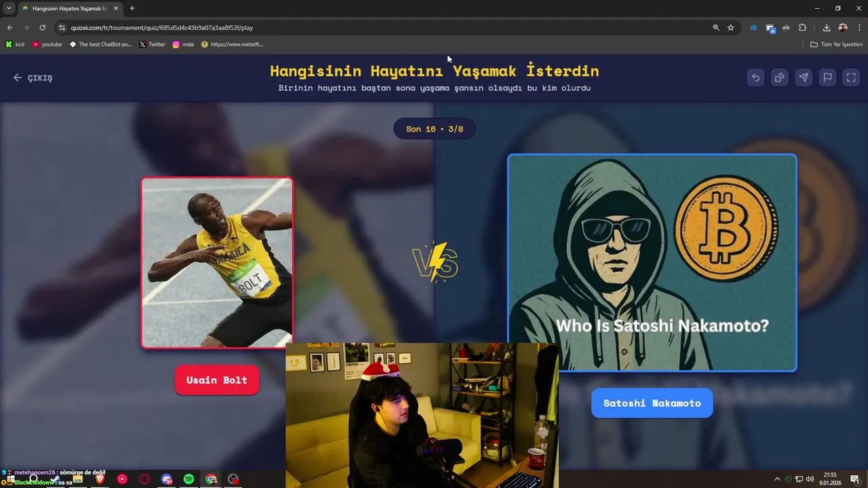Open Spotify from the taskbar
Viewport: 868px width, 488px height.
(x=189, y=479)
